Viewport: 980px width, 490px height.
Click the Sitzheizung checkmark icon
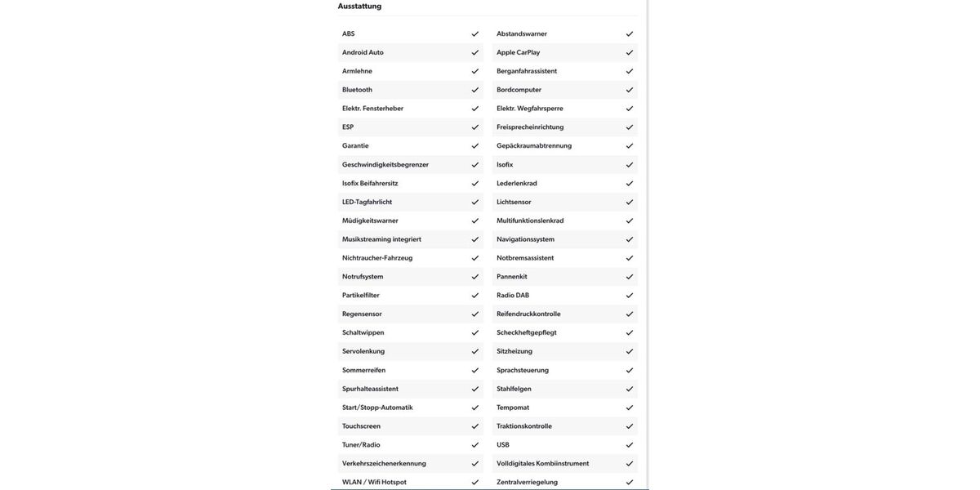pyautogui.click(x=630, y=351)
